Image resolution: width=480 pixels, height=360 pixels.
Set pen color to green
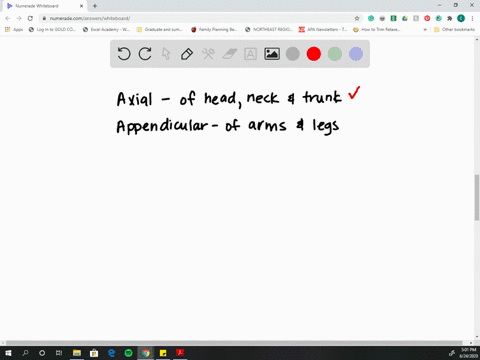coord(335,54)
